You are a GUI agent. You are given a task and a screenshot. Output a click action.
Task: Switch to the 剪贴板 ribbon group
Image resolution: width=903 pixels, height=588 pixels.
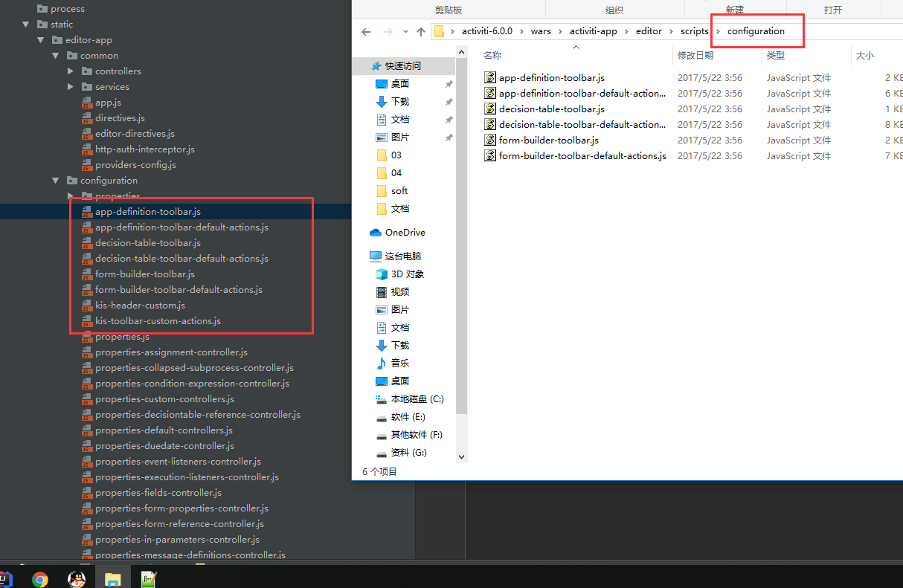(449, 10)
